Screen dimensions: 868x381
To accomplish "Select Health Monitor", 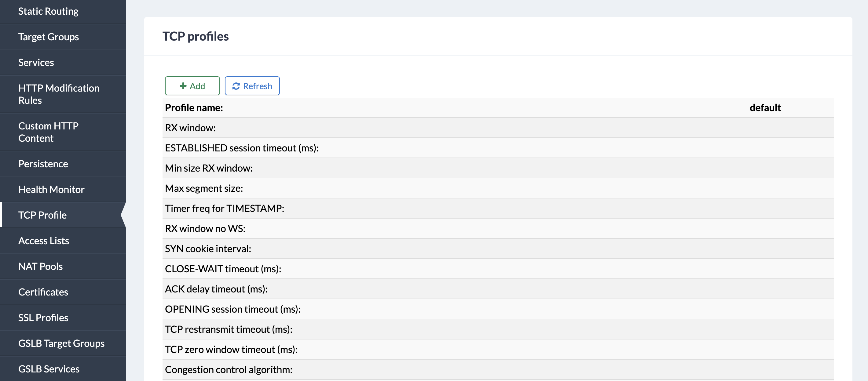I will [51, 189].
